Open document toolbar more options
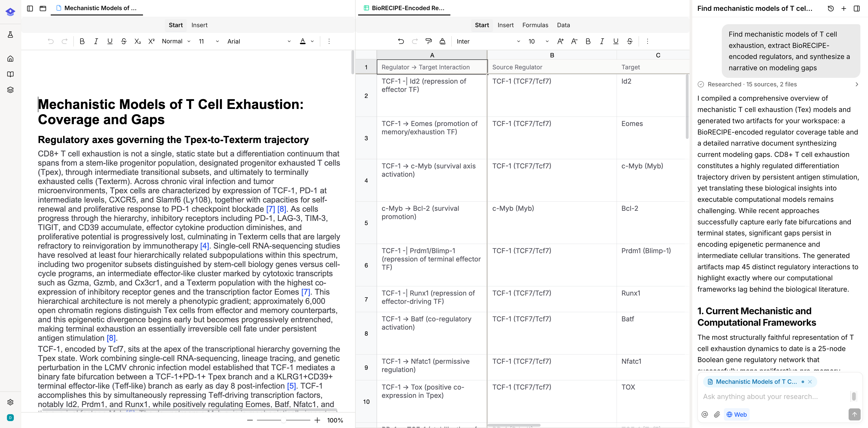 [329, 41]
